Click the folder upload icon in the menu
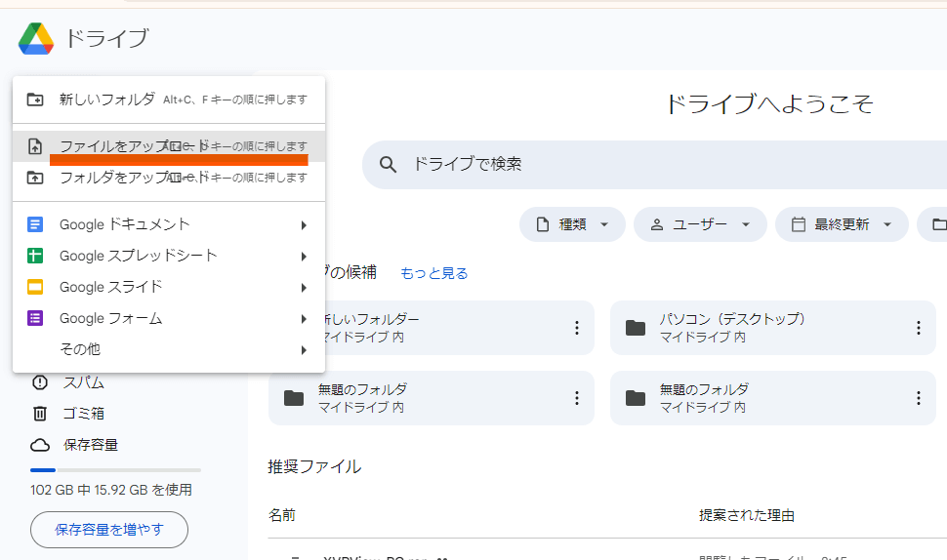 pyautogui.click(x=35, y=178)
